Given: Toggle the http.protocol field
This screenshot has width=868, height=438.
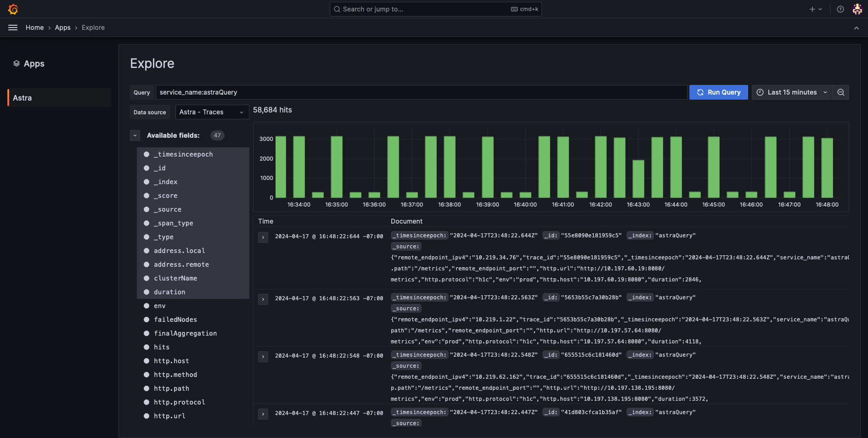Looking at the screenshot, I should 193,402.
